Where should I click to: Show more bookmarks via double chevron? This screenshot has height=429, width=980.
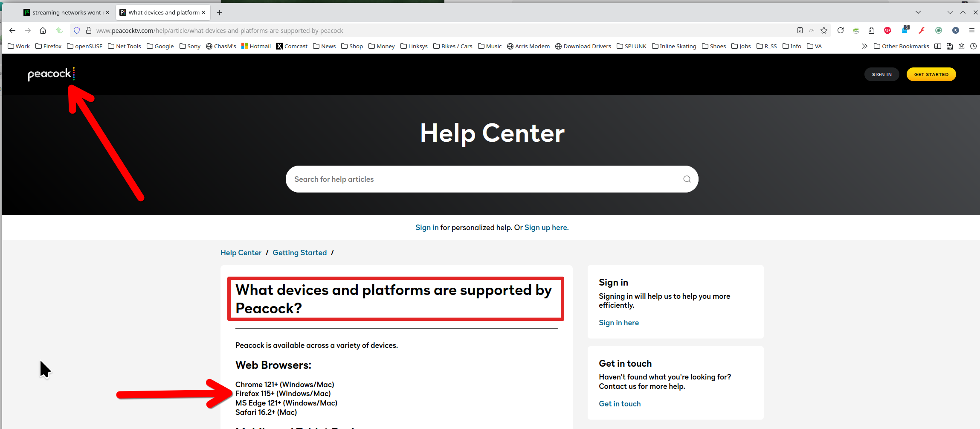pos(864,46)
